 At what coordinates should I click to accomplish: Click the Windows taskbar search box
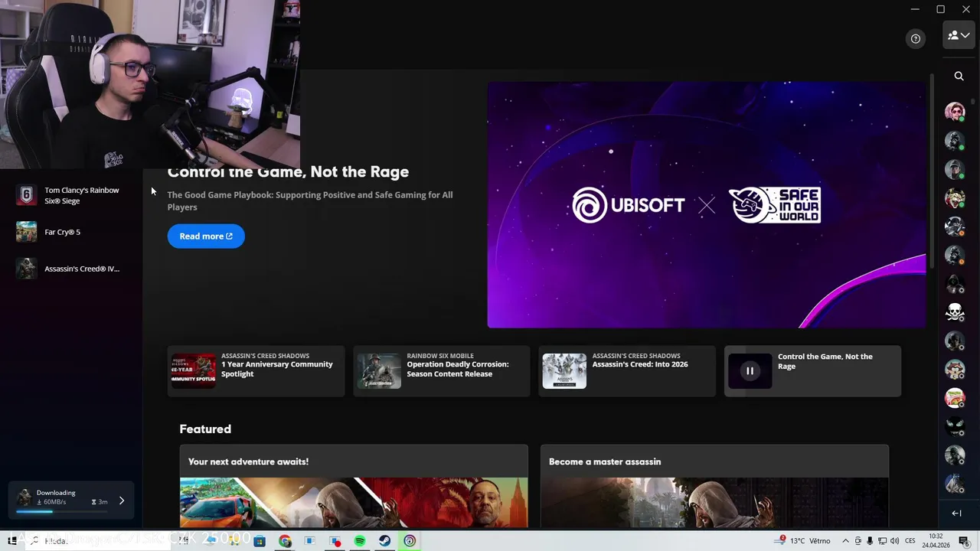pyautogui.click(x=98, y=541)
